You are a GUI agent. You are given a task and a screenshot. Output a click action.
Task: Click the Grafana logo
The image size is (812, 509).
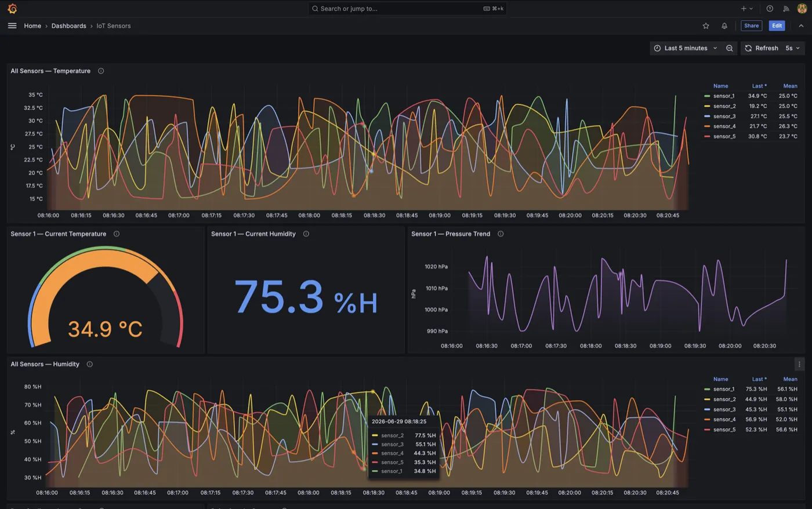tap(12, 9)
